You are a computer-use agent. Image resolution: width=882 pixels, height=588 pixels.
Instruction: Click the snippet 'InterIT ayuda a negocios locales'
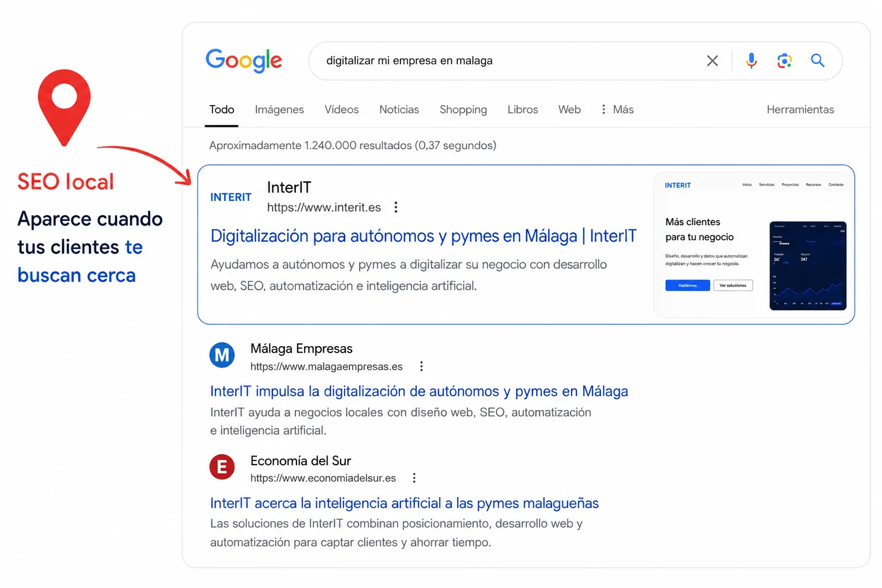(400, 421)
